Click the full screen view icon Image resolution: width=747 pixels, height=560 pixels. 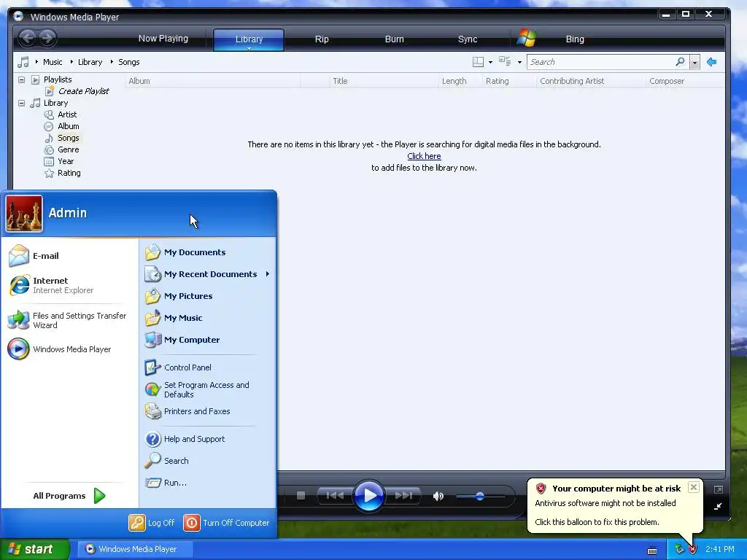[719, 489]
